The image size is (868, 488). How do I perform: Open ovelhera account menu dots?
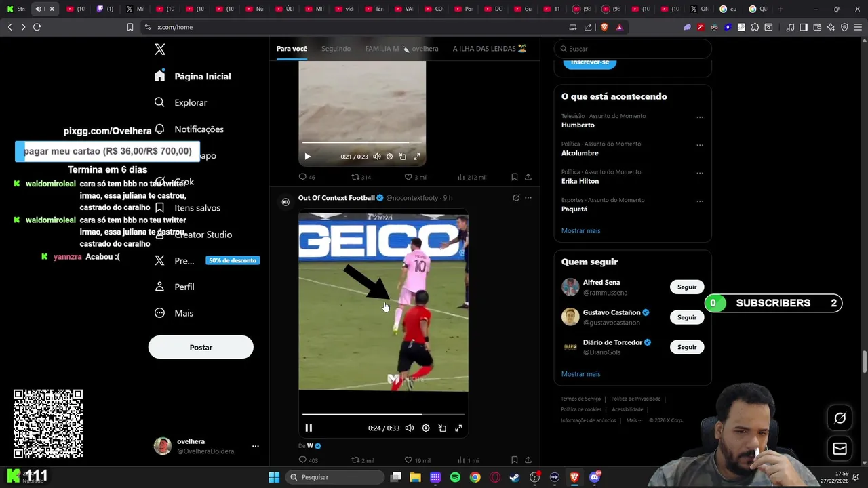point(256,446)
